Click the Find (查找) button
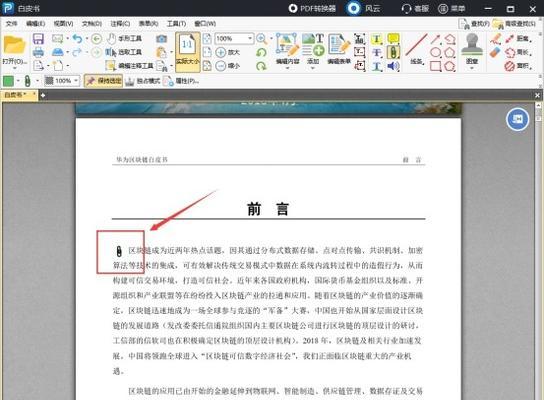 coord(474,24)
